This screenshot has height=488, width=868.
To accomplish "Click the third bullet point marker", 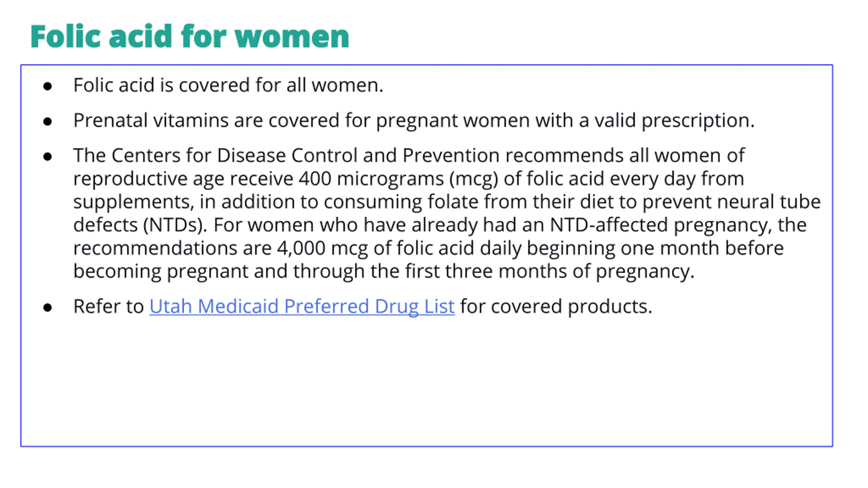I will click(48, 157).
